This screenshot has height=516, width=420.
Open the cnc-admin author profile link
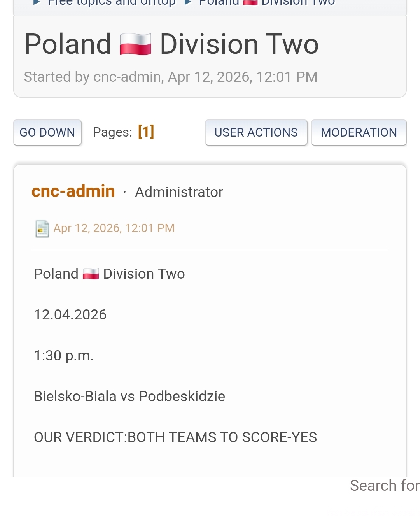pos(73,191)
